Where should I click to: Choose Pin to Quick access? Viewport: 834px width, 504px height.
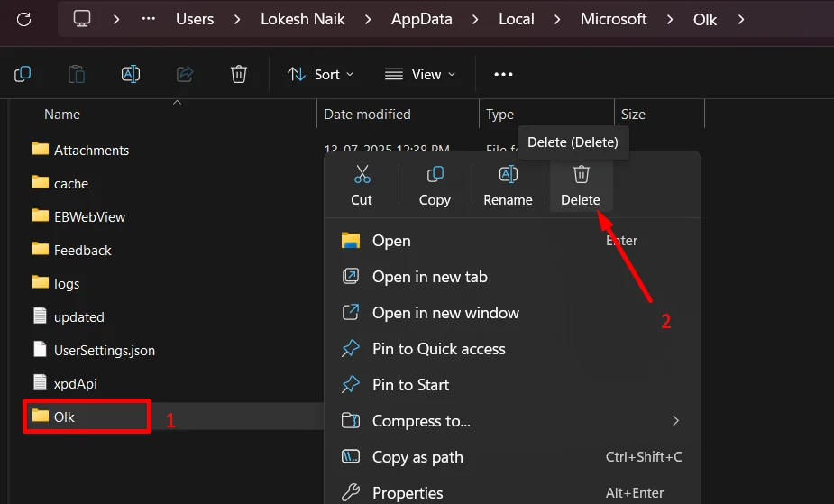[x=512, y=349]
